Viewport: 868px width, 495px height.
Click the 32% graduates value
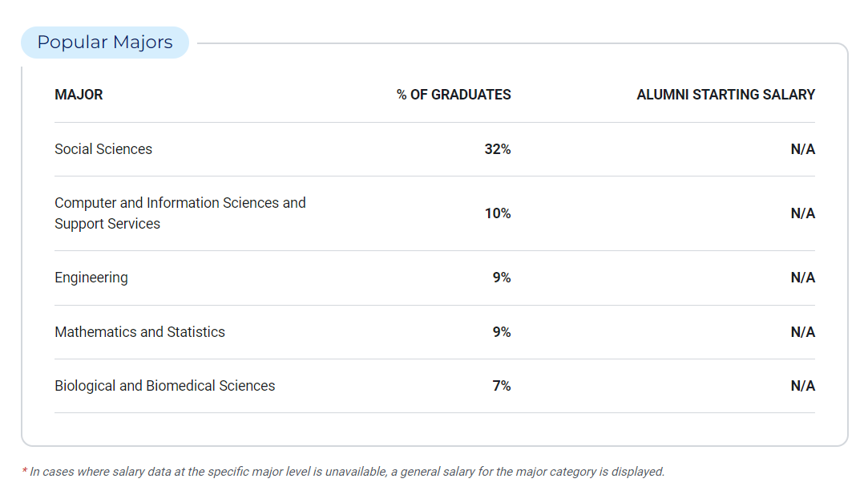coord(498,149)
